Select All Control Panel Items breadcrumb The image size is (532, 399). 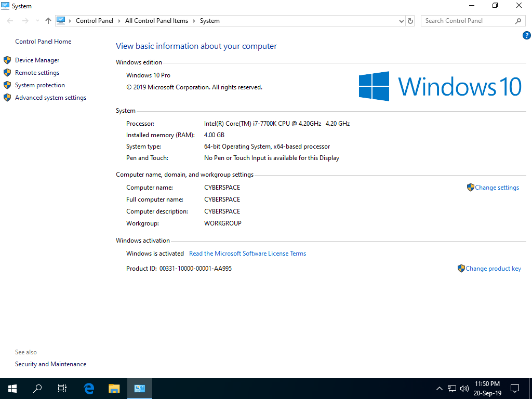156,21
